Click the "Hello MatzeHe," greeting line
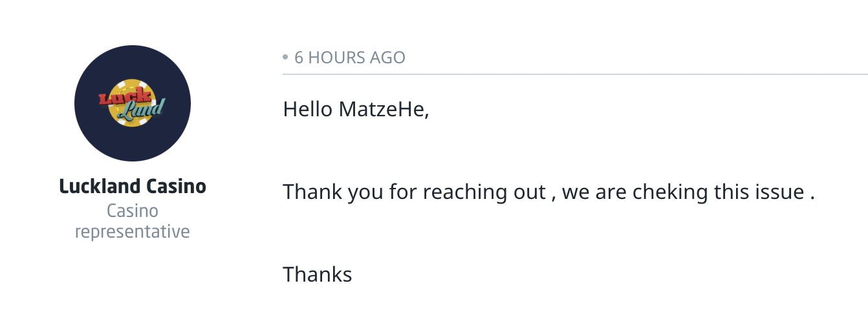 [x=356, y=110]
